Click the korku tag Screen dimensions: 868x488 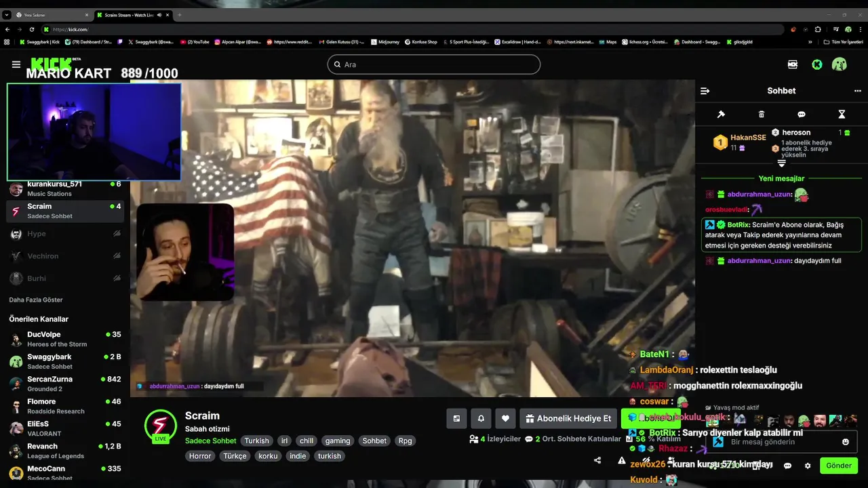tap(268, 456)
